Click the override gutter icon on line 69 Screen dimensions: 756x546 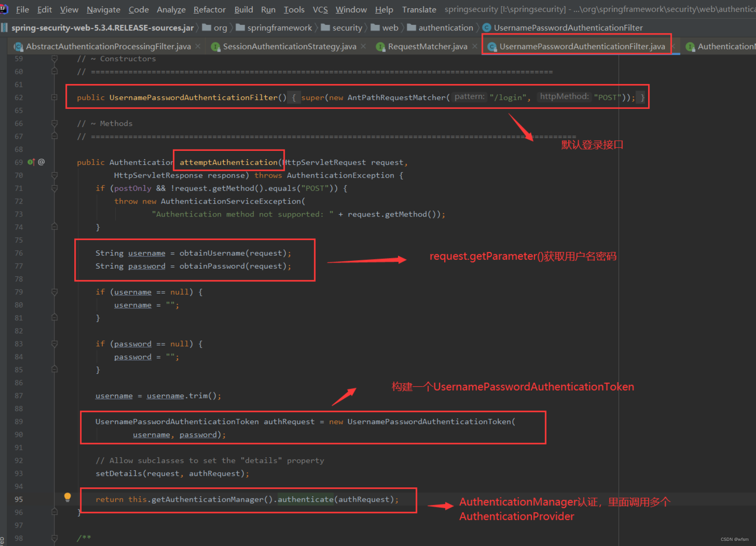[x=31, y=162]
